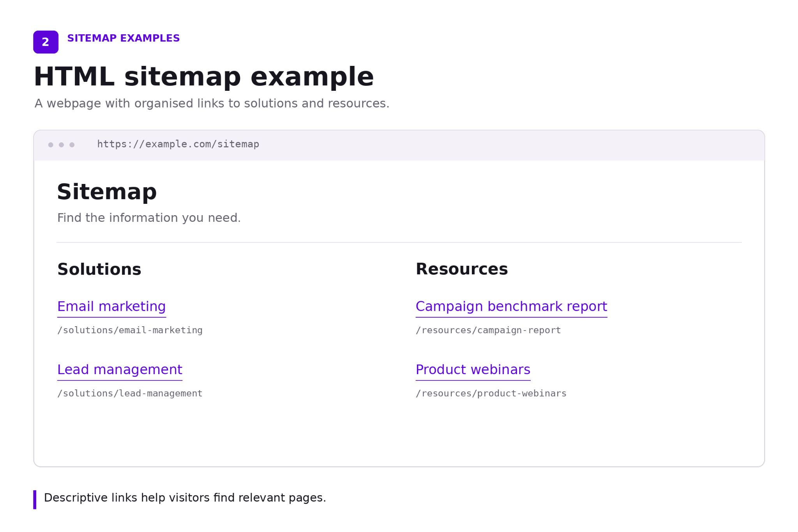The image size is (798, 532).
Task: Click the https://example.com/sitemap address bar
Action: 178,144
